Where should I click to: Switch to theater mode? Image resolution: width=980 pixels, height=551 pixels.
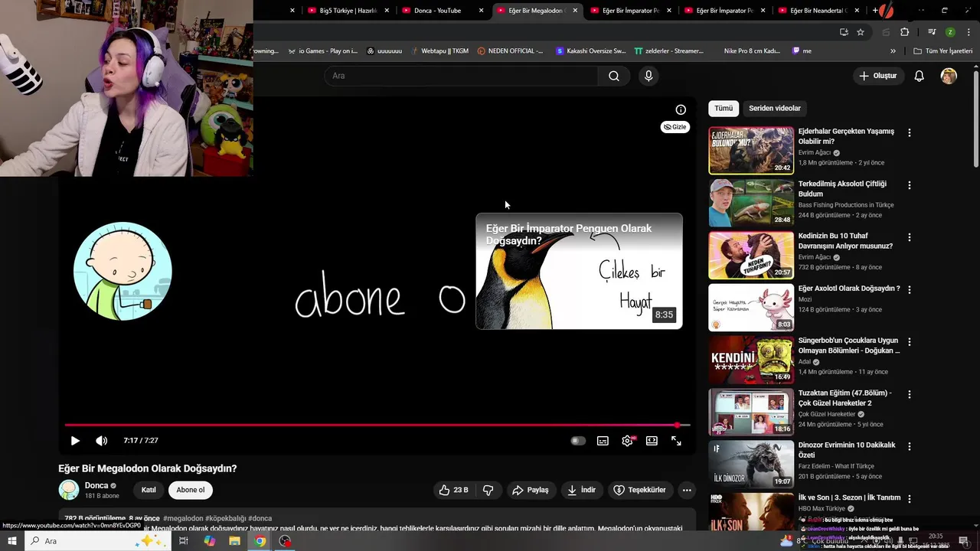point(652,441)
